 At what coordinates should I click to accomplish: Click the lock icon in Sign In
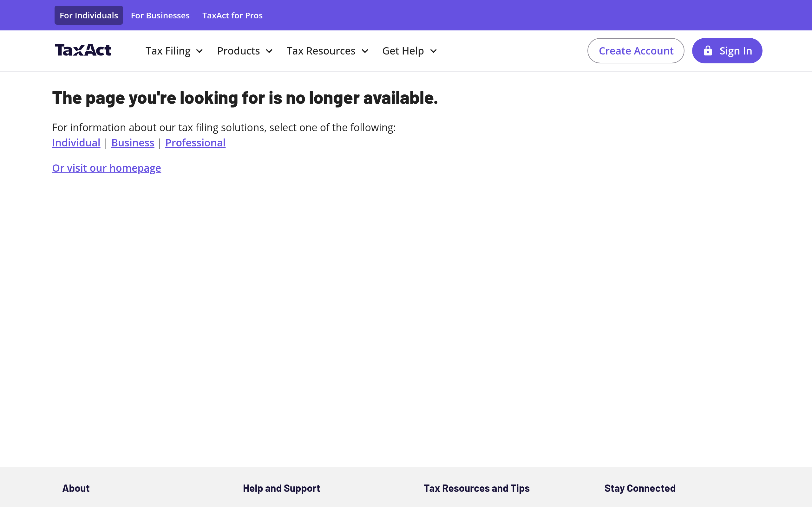[708, 51]
